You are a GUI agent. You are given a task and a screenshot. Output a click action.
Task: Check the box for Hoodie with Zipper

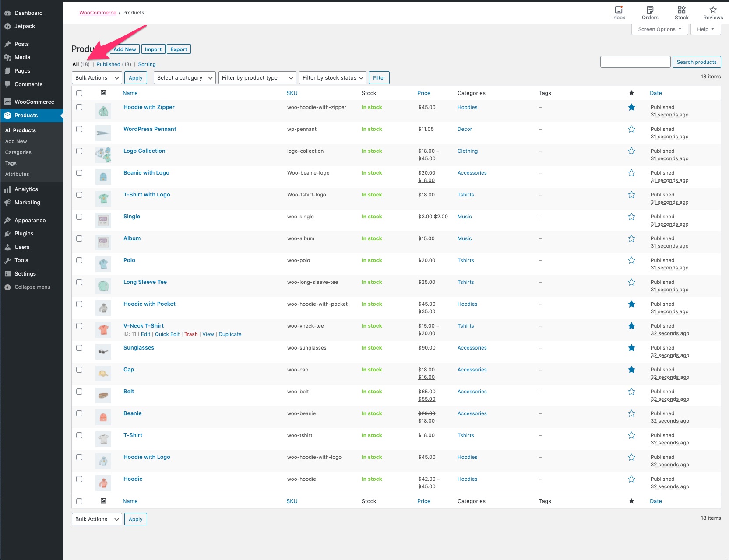79,107
